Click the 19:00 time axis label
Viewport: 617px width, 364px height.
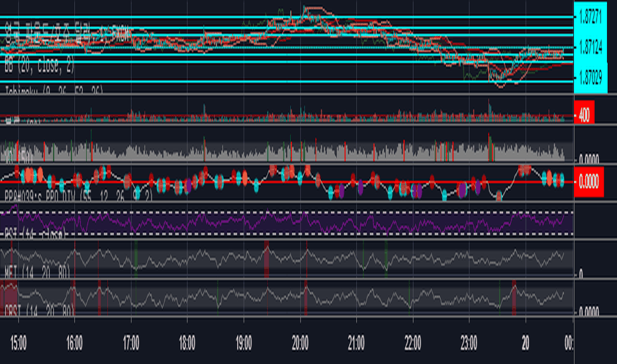click(x=244, y=343)
